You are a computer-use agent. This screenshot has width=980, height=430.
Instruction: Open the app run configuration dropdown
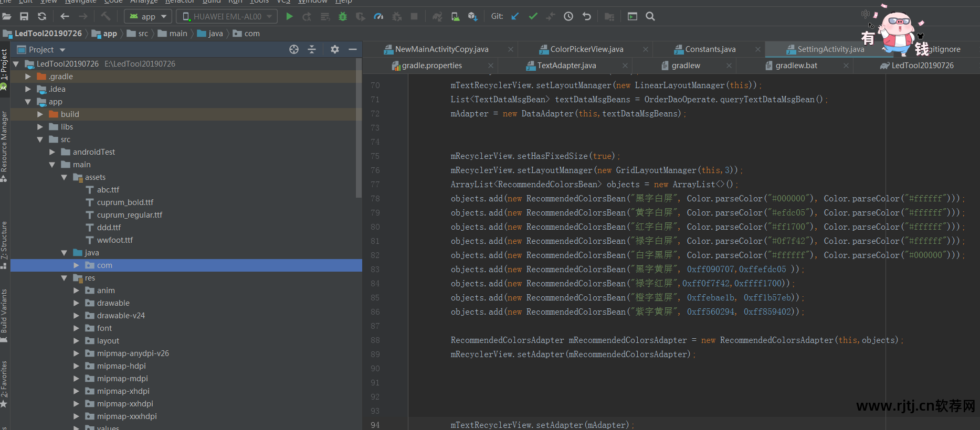click(147, 17)
